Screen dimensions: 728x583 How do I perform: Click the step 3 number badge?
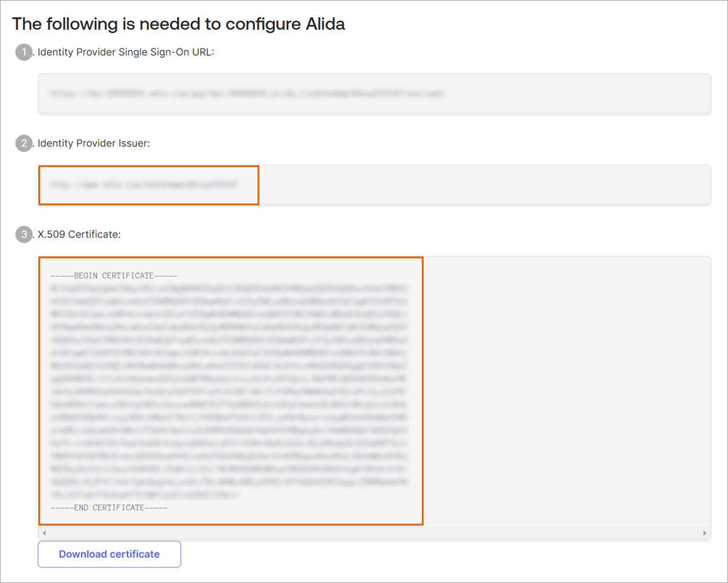tap(24, 234)
